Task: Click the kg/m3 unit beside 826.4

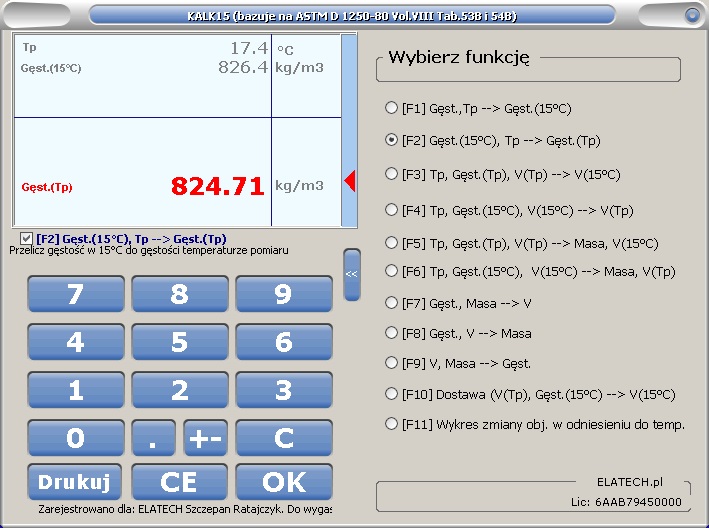Action: click(299, 68)
